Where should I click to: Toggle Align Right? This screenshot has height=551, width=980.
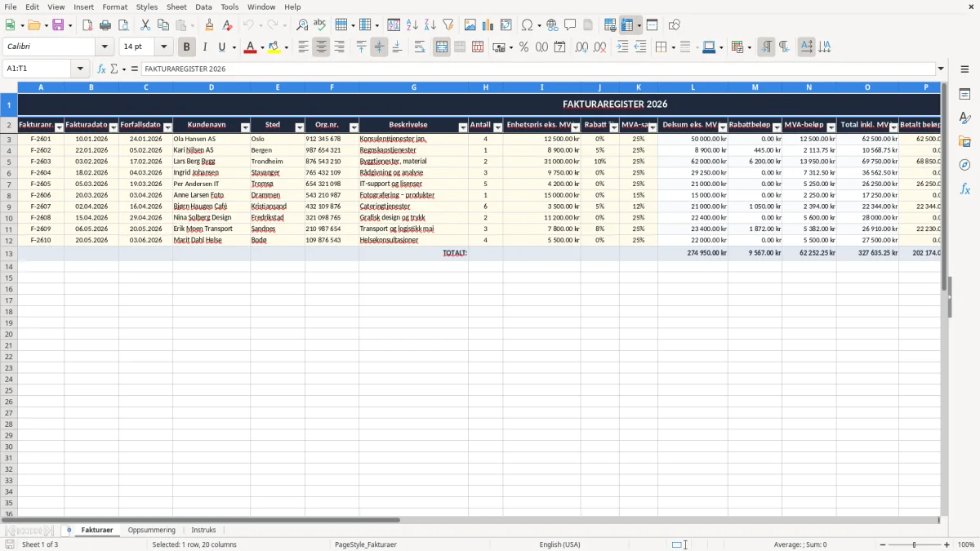click(x=339, y=47)
